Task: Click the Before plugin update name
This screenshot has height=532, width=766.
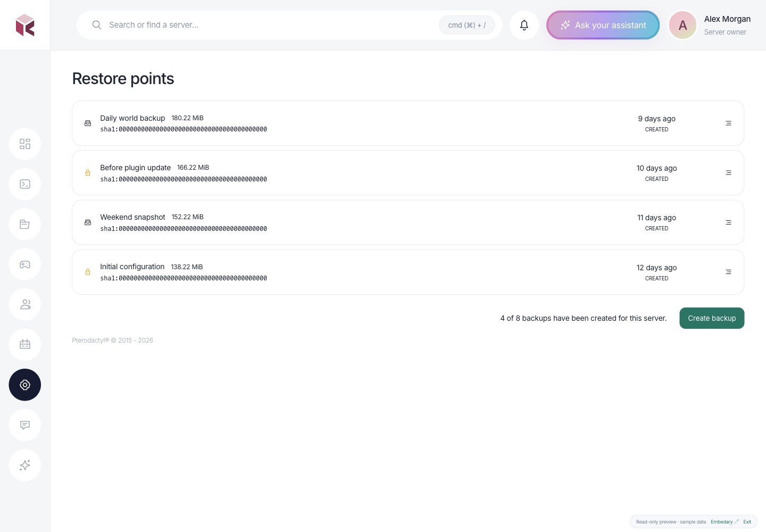Action: tap(135, 168)
